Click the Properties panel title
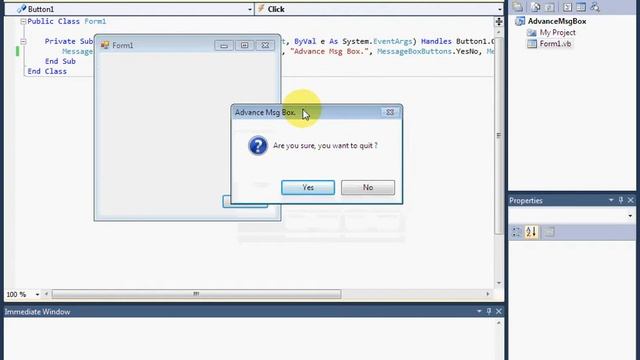This screenshot has width=640, height=360. pos(526,200)
